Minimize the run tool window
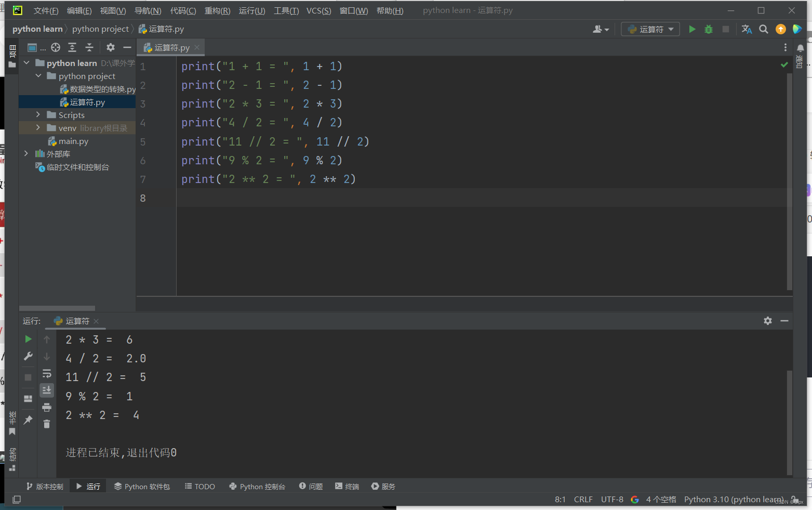This screenshot has width=812, height=510. tap(784, 321)
